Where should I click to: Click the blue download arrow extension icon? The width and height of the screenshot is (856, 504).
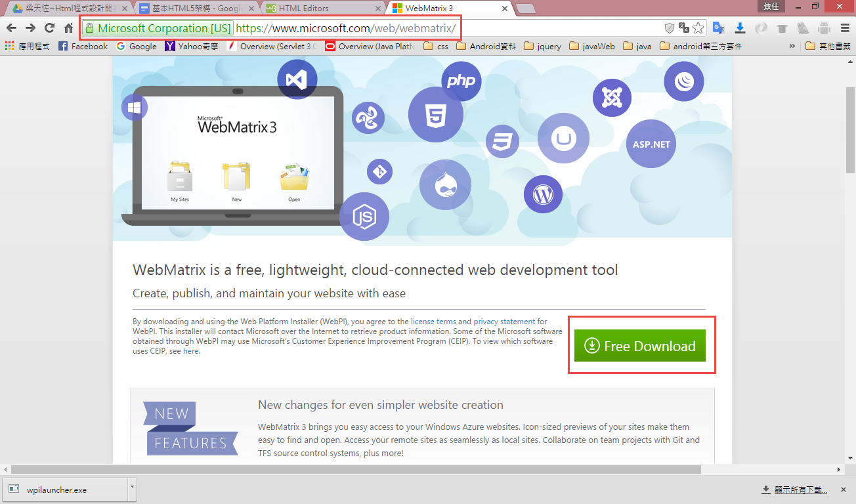click(x=740, y=28)
